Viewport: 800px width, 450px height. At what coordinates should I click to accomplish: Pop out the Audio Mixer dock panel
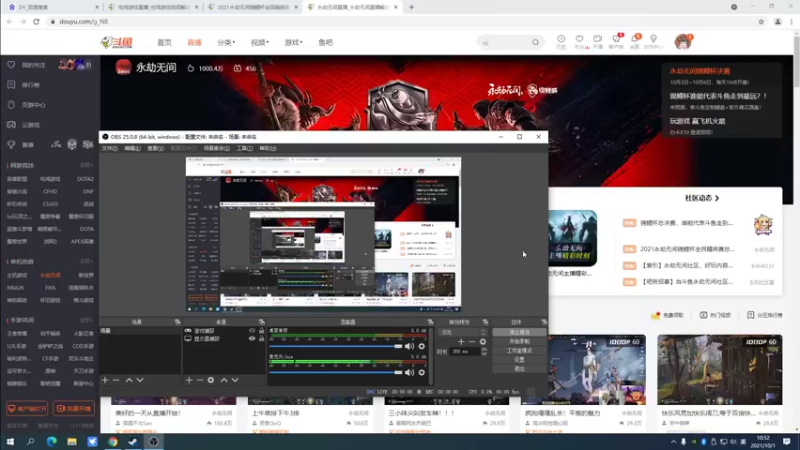click(430, 322)
